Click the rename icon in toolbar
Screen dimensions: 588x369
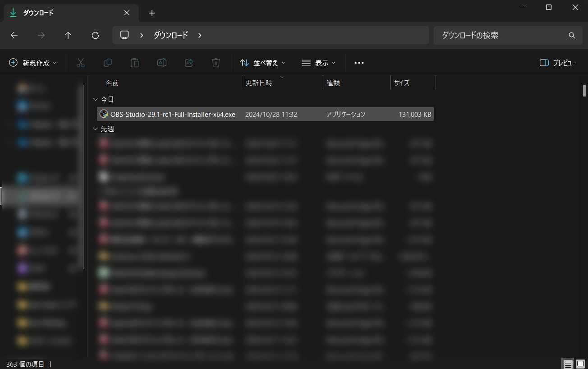click(162, 63)
